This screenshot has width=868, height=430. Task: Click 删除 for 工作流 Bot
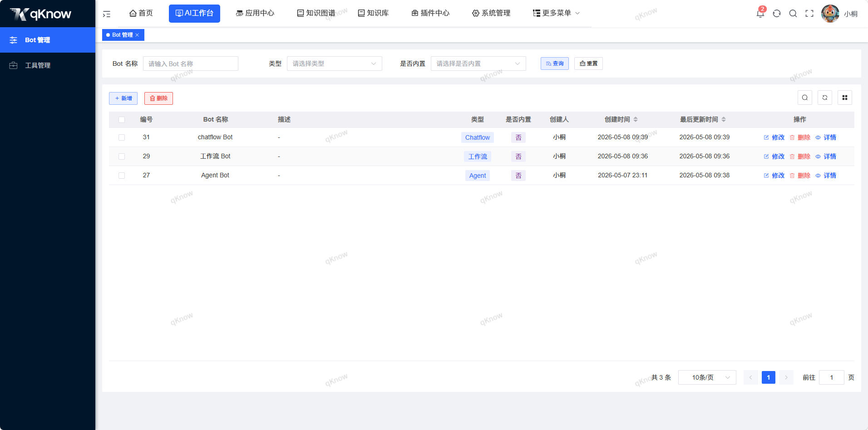[800, 156]
